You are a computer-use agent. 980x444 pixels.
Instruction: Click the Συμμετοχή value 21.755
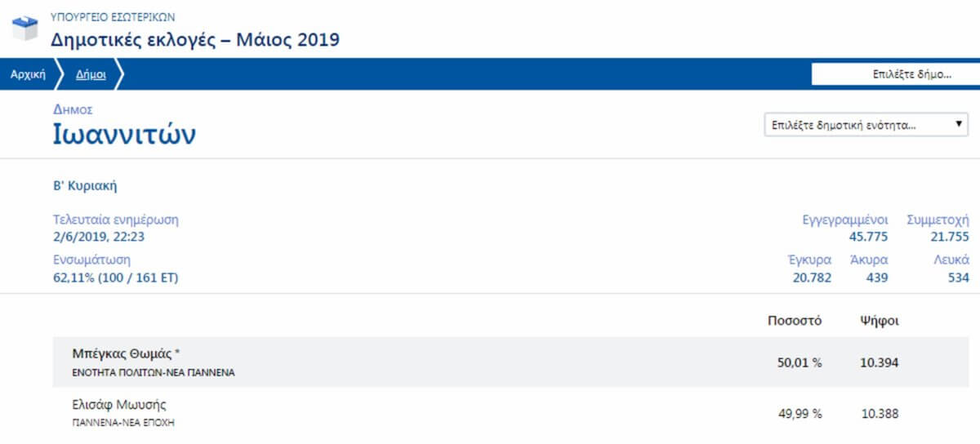coord(950,238)
